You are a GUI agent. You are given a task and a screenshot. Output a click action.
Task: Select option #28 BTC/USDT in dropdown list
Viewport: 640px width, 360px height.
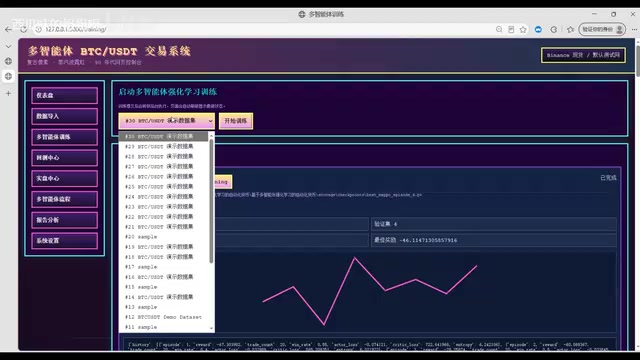point(163,156)
